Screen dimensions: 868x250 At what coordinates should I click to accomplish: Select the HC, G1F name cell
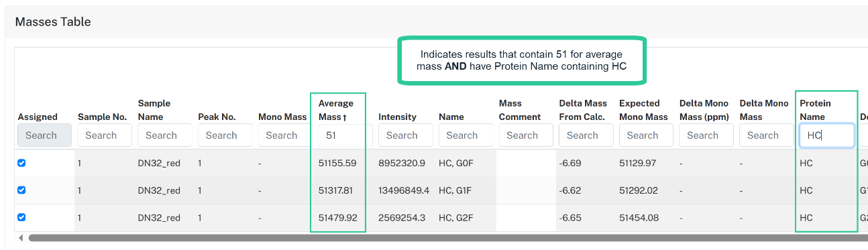(457, 190)
